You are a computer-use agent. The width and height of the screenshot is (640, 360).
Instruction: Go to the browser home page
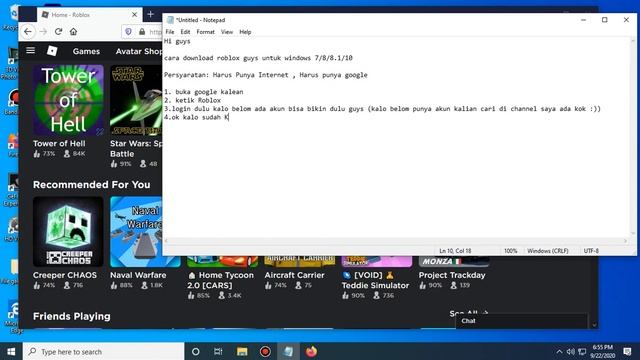(x=73, y=31)
